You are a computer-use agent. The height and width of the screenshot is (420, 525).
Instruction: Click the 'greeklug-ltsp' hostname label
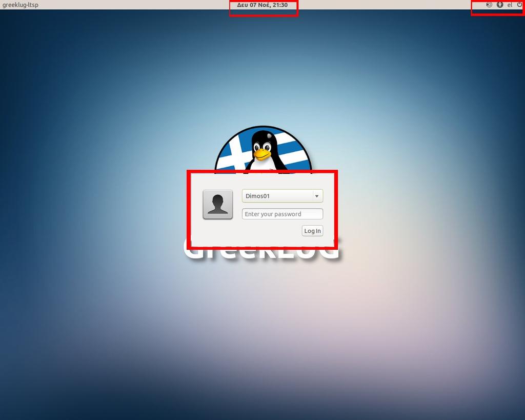[20, 5]
